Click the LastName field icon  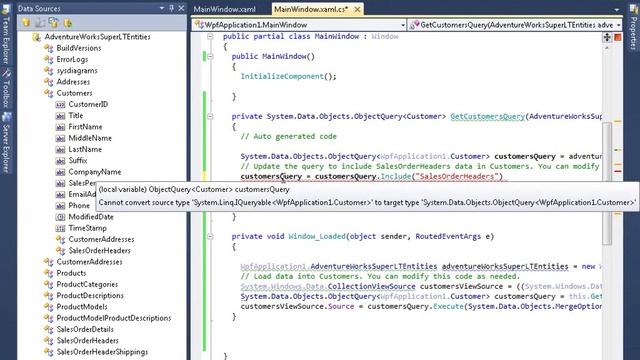pos(60,149)
